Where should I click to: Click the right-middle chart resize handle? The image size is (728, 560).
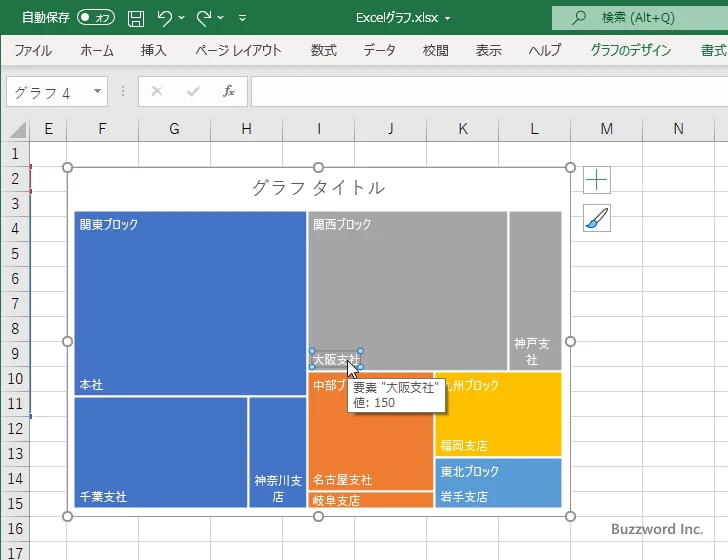571,342
